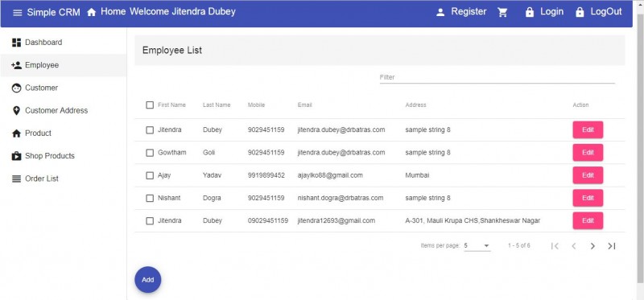Image resolution: width=644 pixels, height=300 pixels.
Task: Focus the Filter input field
Action: pos(497,77)
